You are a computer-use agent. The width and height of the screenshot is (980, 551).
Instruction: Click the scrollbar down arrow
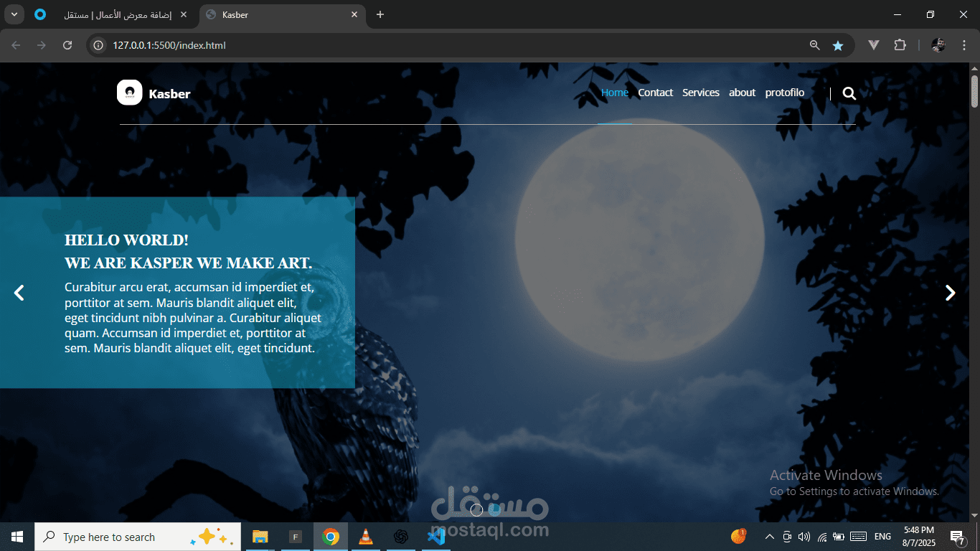coord(974,515)
